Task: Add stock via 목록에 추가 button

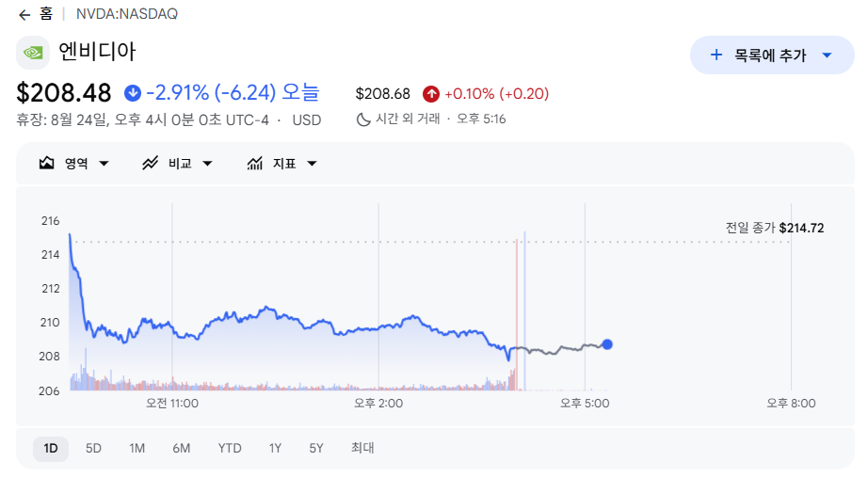Action: pyautogui.click(x=772, y=55)
